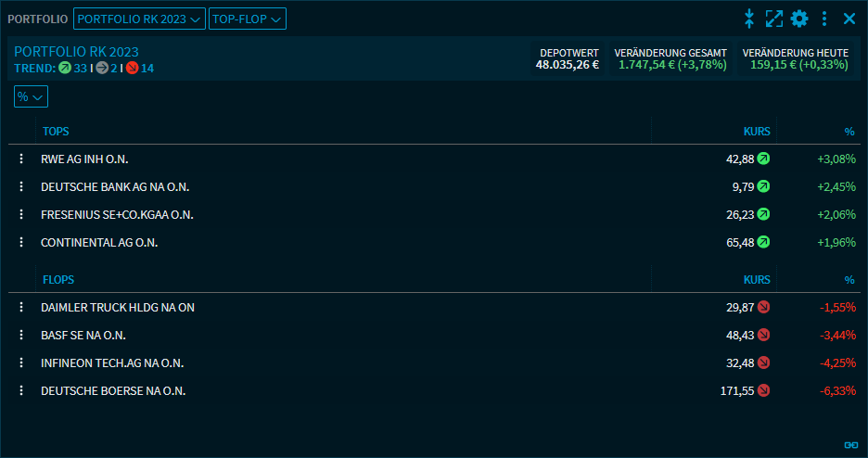868x458 pixels.
Task: Open row menu for RWE AG INH O.N.
Action: click(21, 159)
